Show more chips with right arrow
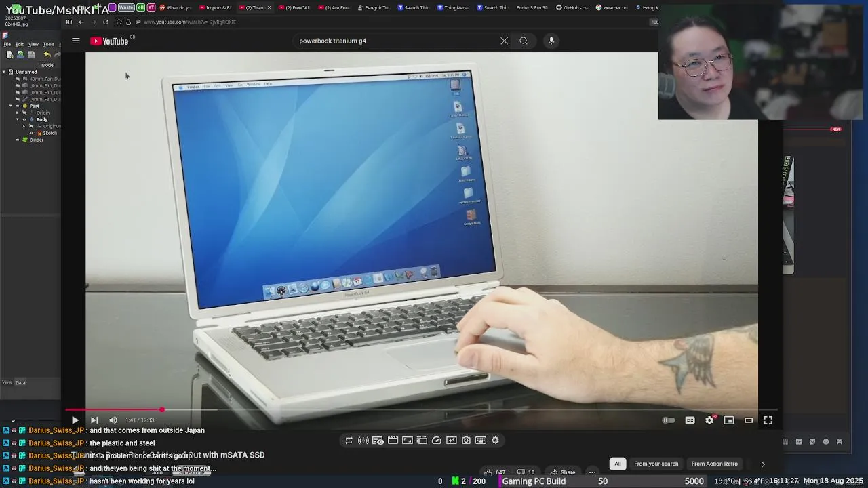Screen dimensions: 868x488 pos(763,464)
